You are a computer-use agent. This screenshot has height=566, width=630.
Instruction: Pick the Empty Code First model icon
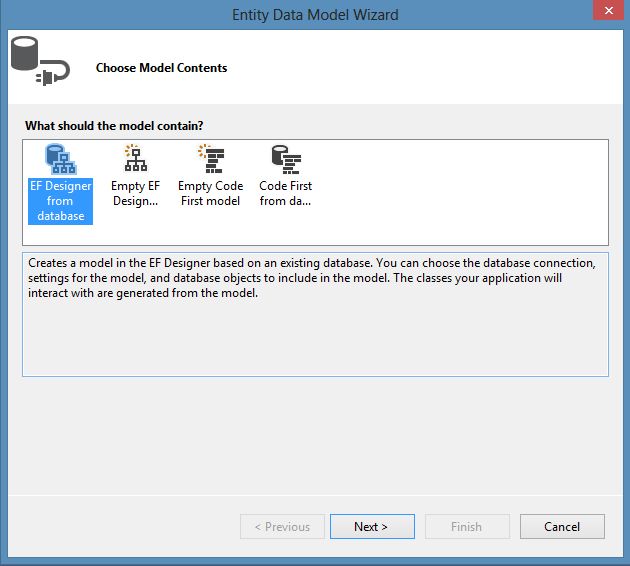coord(211,158)
